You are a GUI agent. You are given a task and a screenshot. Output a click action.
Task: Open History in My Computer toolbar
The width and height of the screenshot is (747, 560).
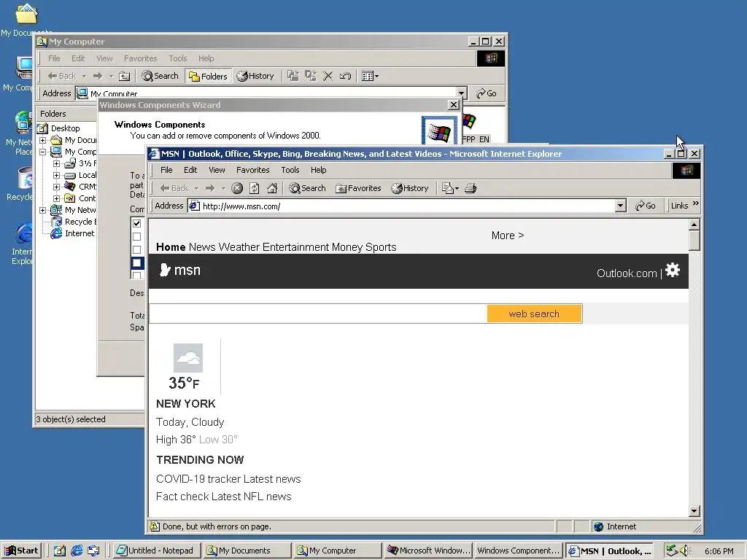coord(255,76)
